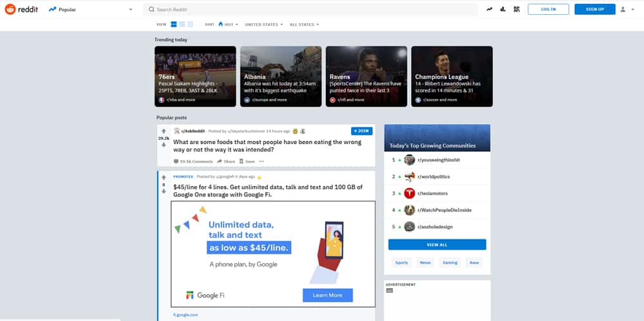Open the Hot sort dropdown
Screen dimensions: 644x321
tap(229, 24)
